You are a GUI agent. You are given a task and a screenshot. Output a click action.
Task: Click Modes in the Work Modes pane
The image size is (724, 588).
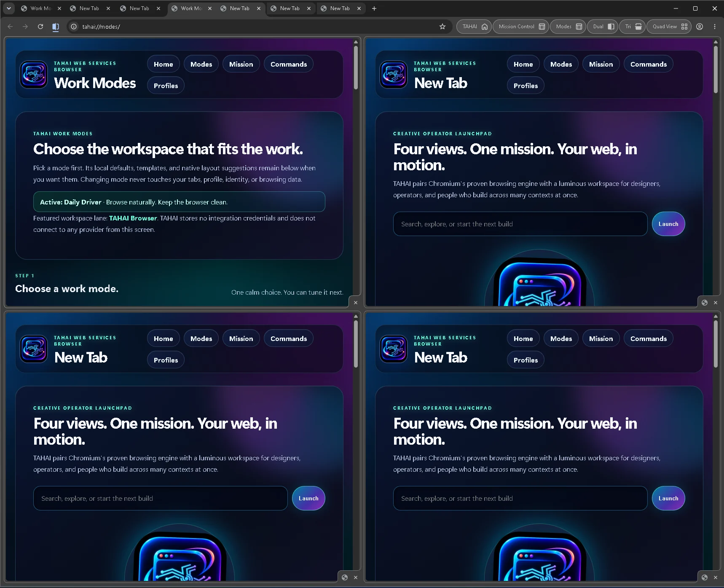pos(201,64)
